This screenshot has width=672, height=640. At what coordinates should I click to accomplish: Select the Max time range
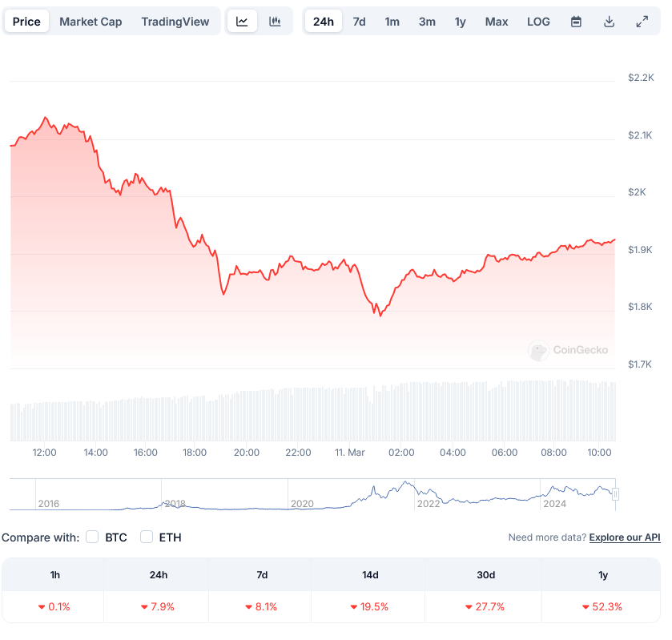point(497,22)
